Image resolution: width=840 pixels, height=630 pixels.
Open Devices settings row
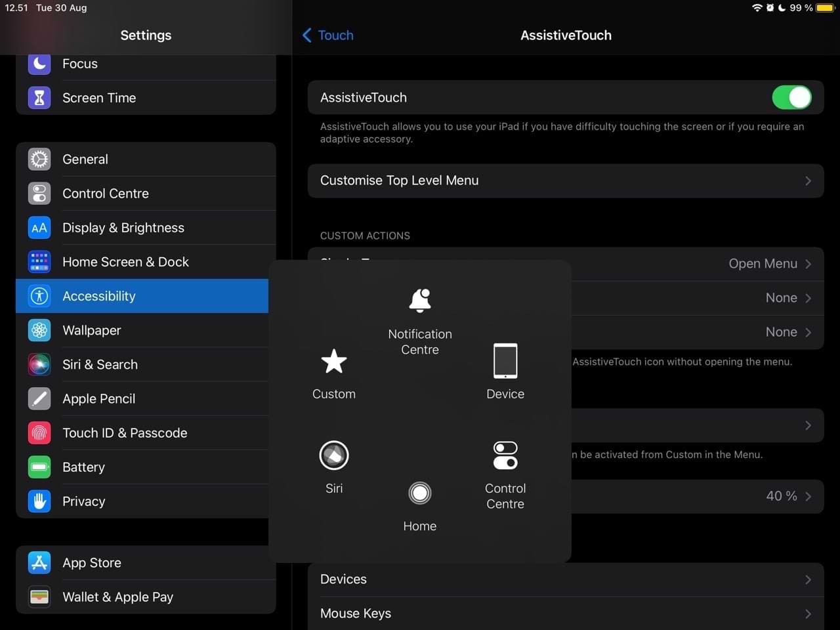[566, 579]
